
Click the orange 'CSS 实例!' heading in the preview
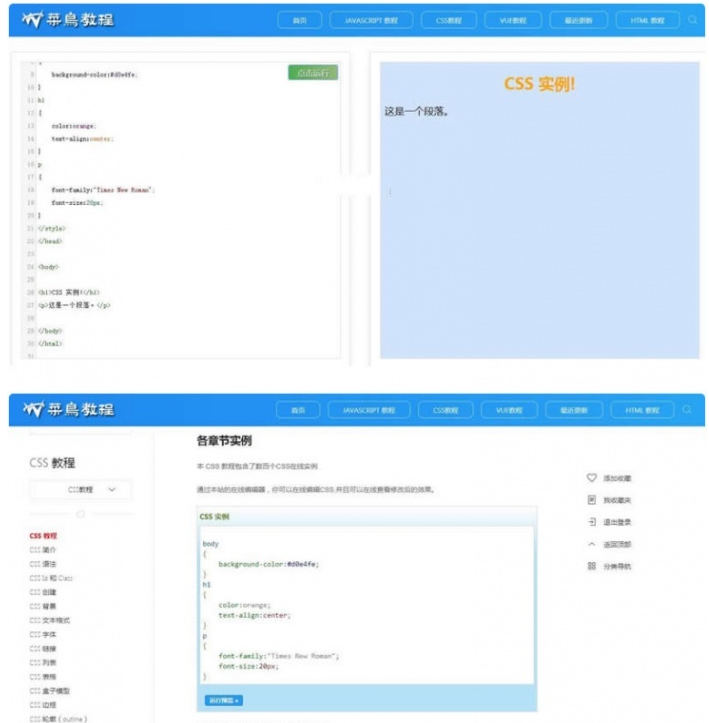tap(539, 84)
